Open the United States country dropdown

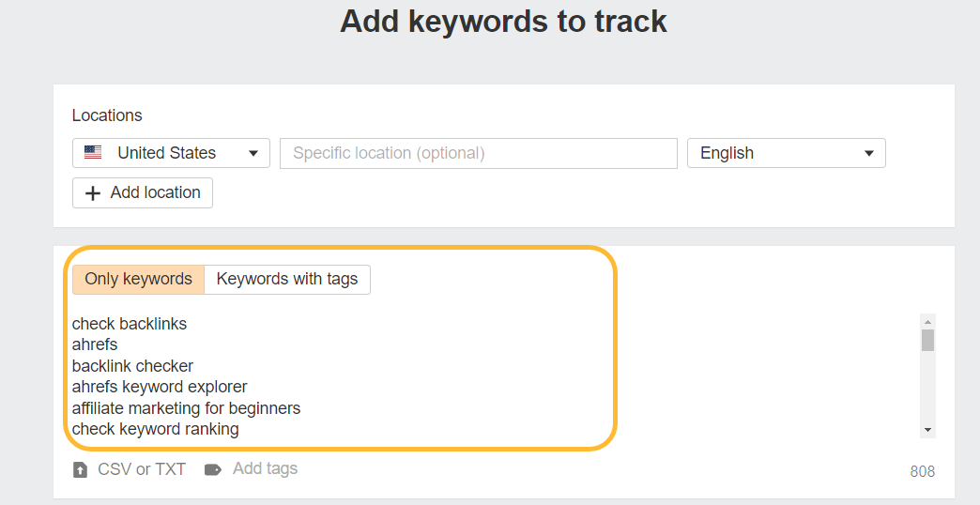coord(171,153)
